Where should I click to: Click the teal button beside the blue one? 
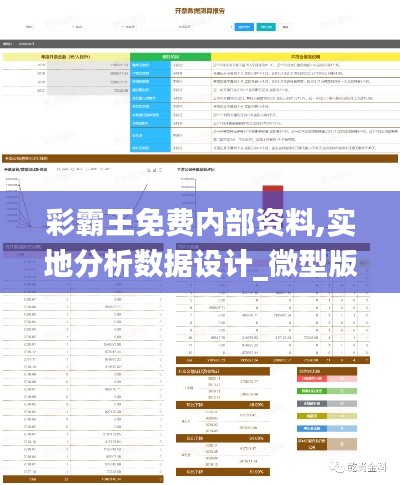click(266, 27)
